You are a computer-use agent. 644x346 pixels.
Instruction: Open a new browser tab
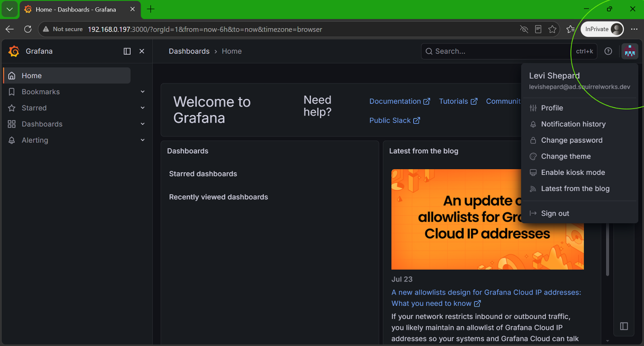(x=151, y=9)
